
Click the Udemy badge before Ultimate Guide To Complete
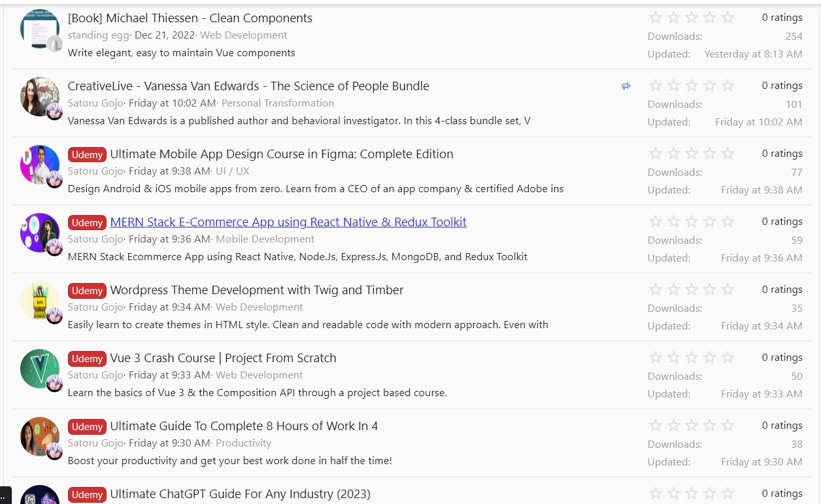coord(87,427)
